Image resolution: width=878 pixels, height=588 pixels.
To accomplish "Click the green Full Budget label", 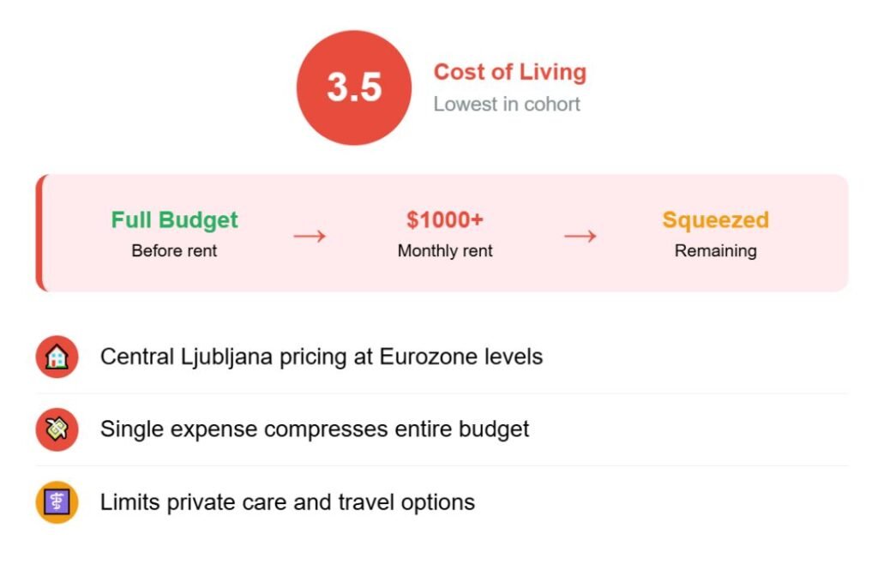I will coord(174,220).
